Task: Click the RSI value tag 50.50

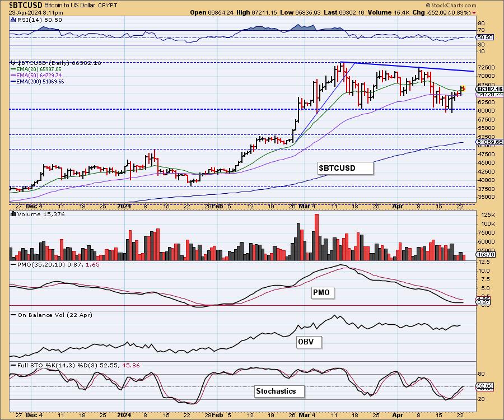Action: (x=485, y=38)
